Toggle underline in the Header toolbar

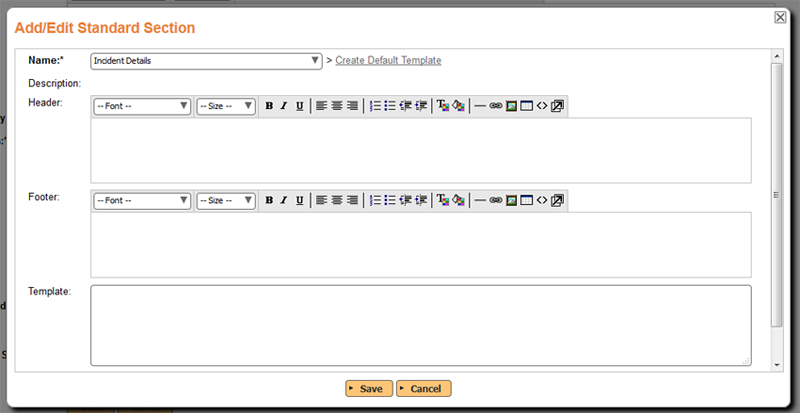tap(299, 106)
